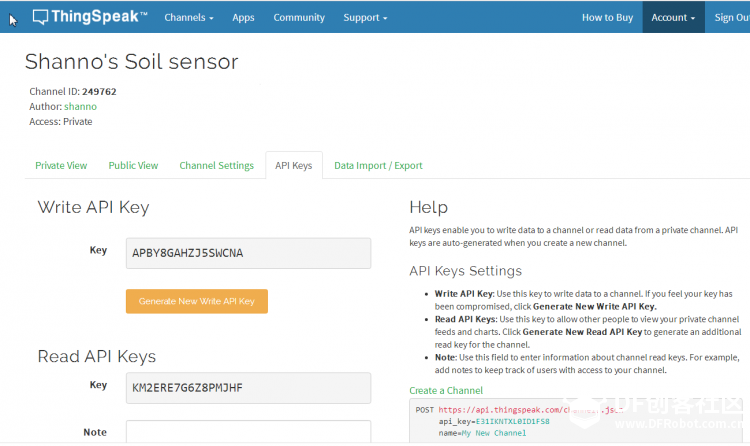Viewport: 750px width, 446px height.
Task: Open the Channel Settings tab
Action: (x=217, y=166)
